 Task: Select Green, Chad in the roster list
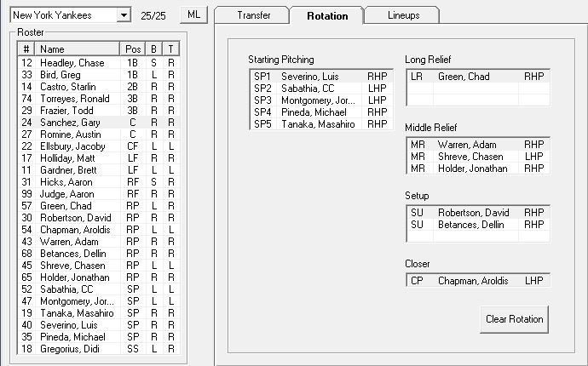[x=99, y=206]
